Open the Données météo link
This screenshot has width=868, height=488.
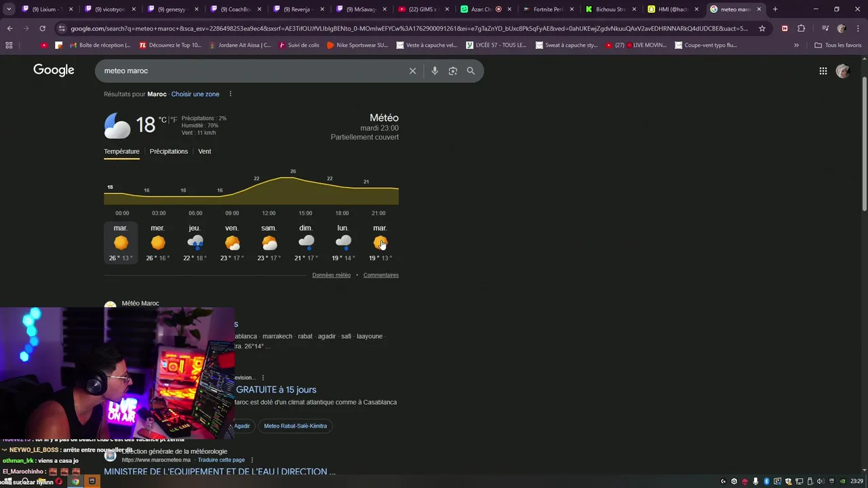(332, 275)
